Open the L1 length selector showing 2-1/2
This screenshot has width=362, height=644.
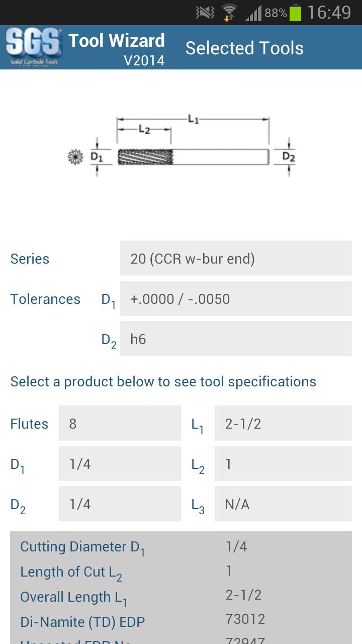(283, 424)
